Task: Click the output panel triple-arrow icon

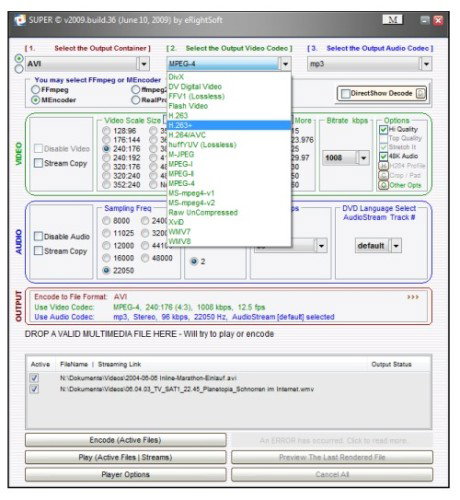Action: (413, 297)
